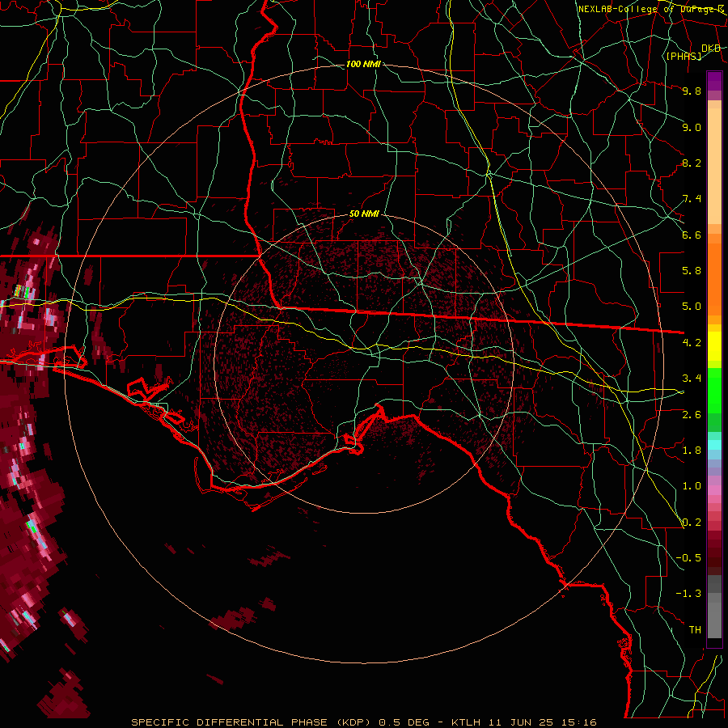Click the "100 NMI" range ring label

click(x=363, y=64)
